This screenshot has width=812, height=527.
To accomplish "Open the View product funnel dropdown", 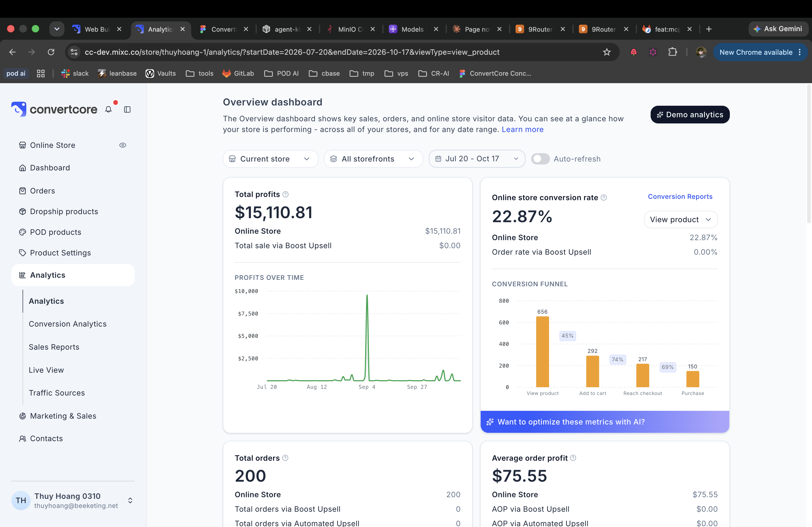I will click(x=680, y=219).
